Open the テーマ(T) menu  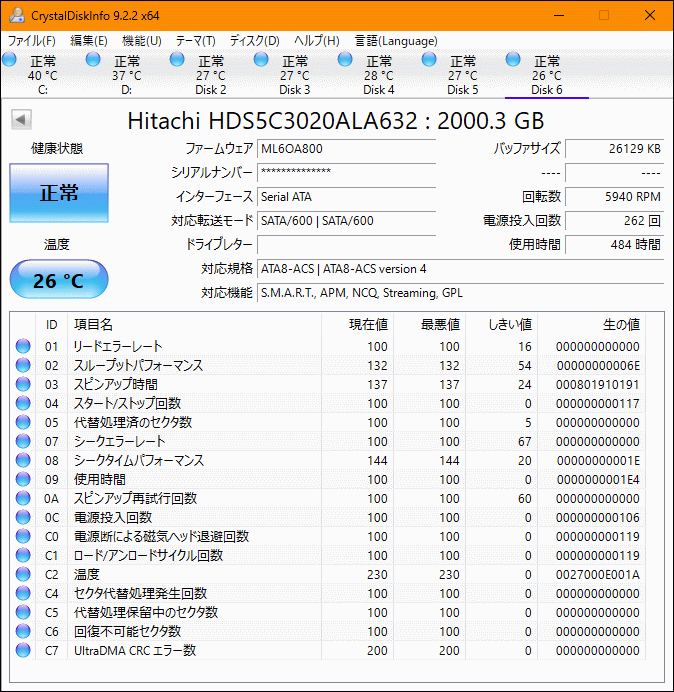[195, 41]
